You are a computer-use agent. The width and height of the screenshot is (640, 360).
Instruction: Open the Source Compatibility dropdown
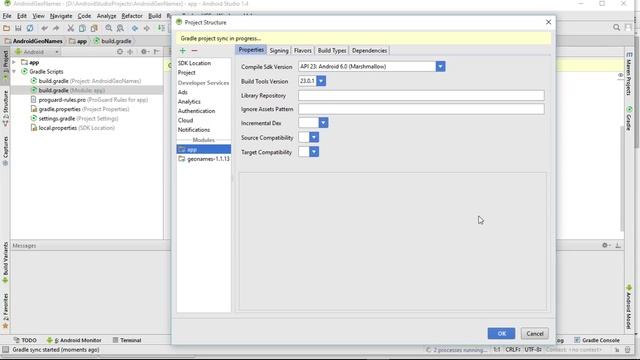(313, 137)
